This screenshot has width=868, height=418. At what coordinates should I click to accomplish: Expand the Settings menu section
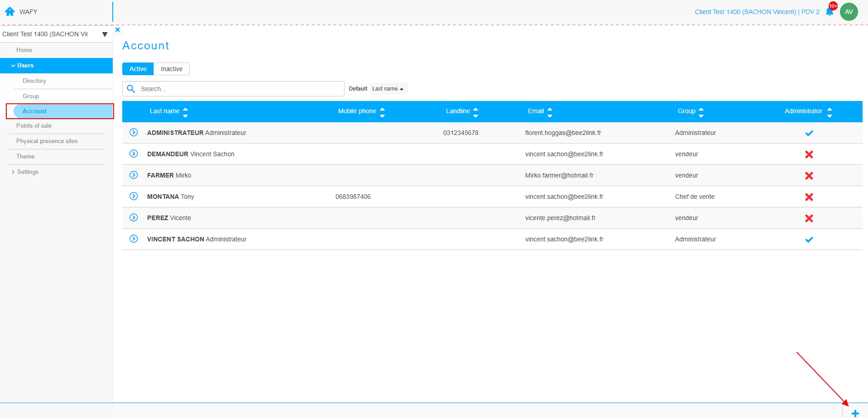click(25, 172)
